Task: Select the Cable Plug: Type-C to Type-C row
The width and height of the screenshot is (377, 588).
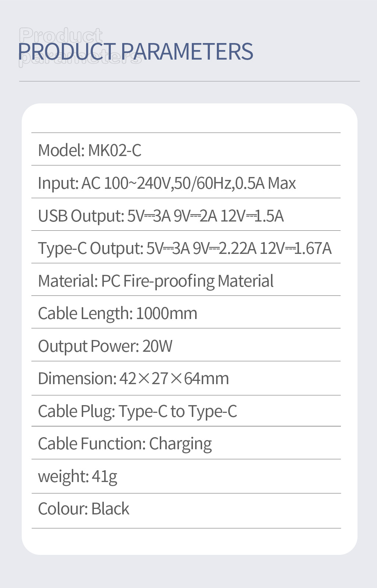Action: (x=137, y=411)
